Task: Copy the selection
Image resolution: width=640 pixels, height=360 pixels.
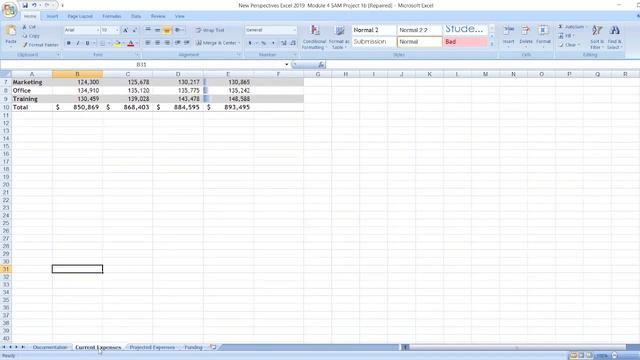Action: 31,36
